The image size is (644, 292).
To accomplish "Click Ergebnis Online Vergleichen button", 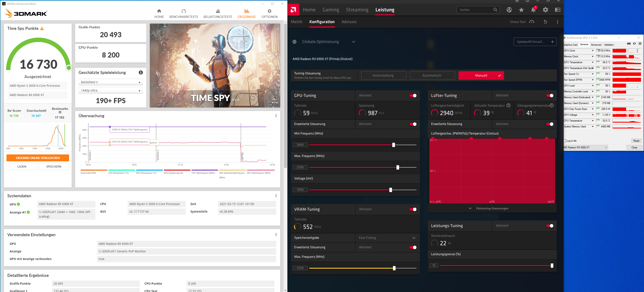I will point(38,158).
